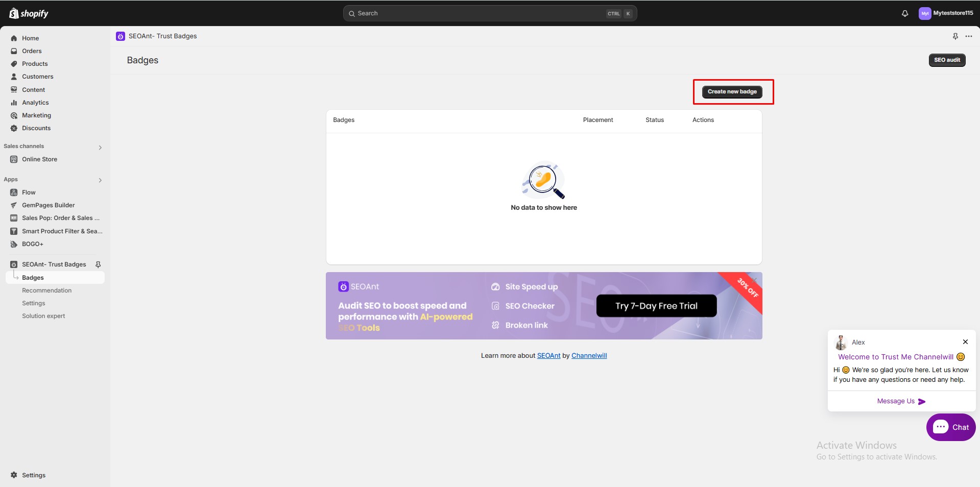
Task: Close the Alex chat welcome popup
Action: (965, 342)
